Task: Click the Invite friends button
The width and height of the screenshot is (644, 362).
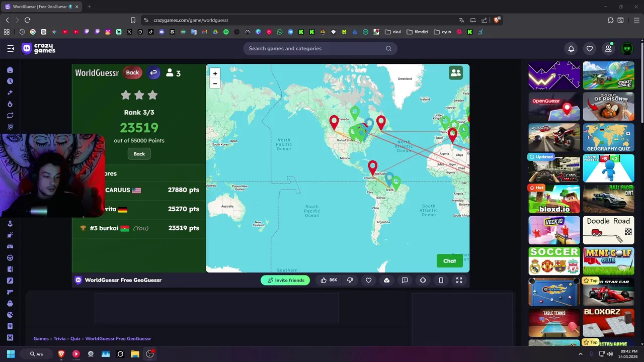Action: pos(285,280)
